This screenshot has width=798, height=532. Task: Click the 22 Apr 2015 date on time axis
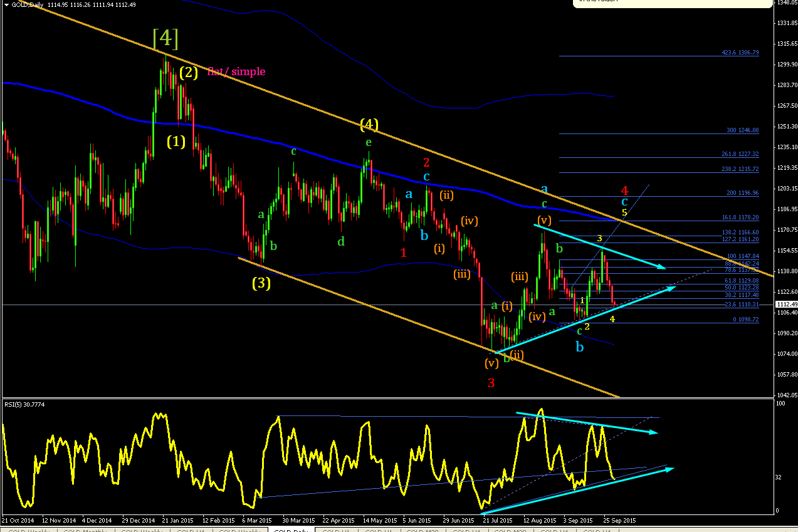[x=338, y=520]
